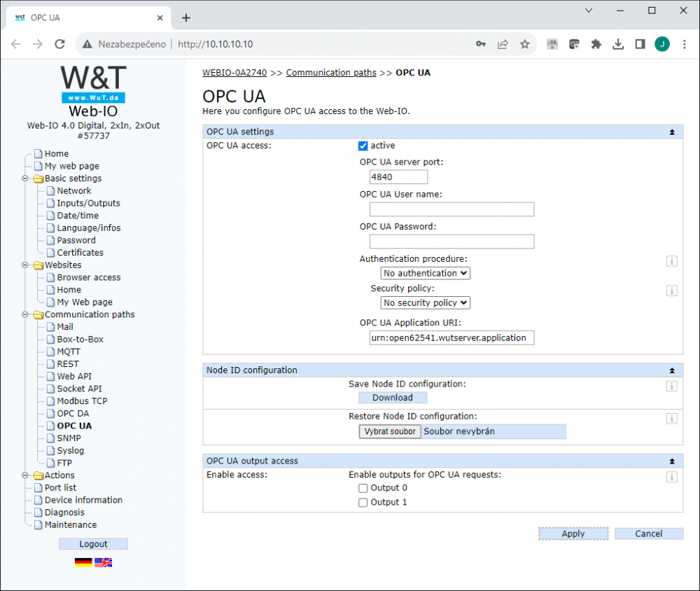
Task: Collapse the Websites tree folder
Action: click(25, 265)
